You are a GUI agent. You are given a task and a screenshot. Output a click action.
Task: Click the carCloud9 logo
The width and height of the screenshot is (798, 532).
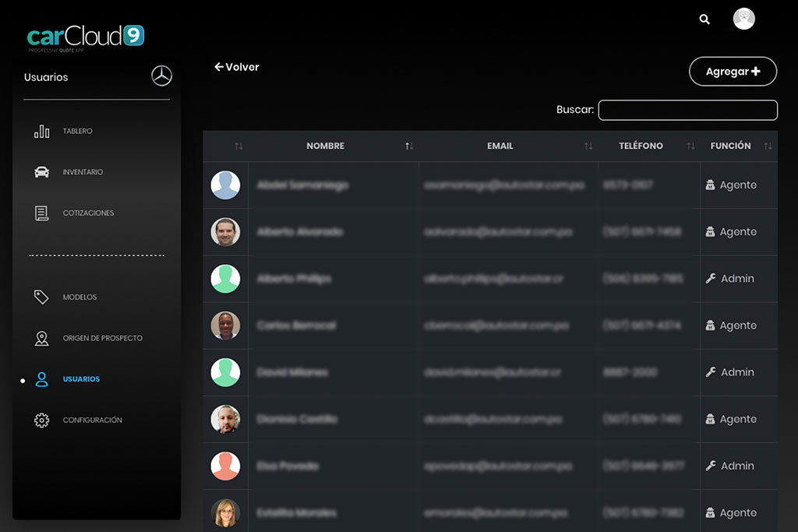pos(86,37)
